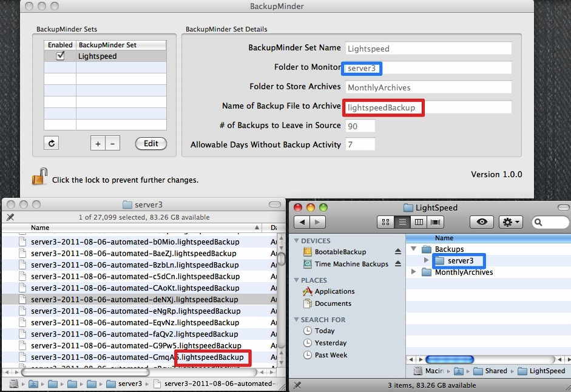Collapse the PLACES sidebar section
The height and width of the screenshot is (392, 571).
297,280
